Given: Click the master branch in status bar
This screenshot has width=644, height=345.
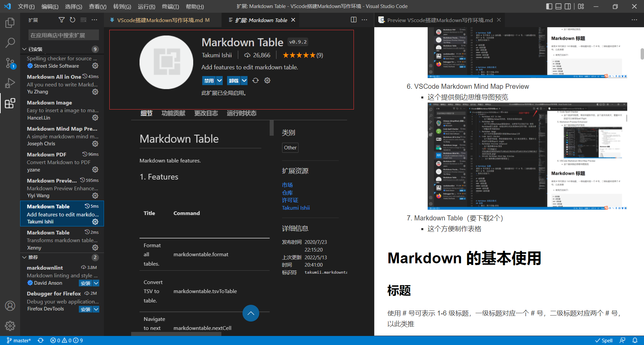Looking at the screenshot, I should pos(19,340).
